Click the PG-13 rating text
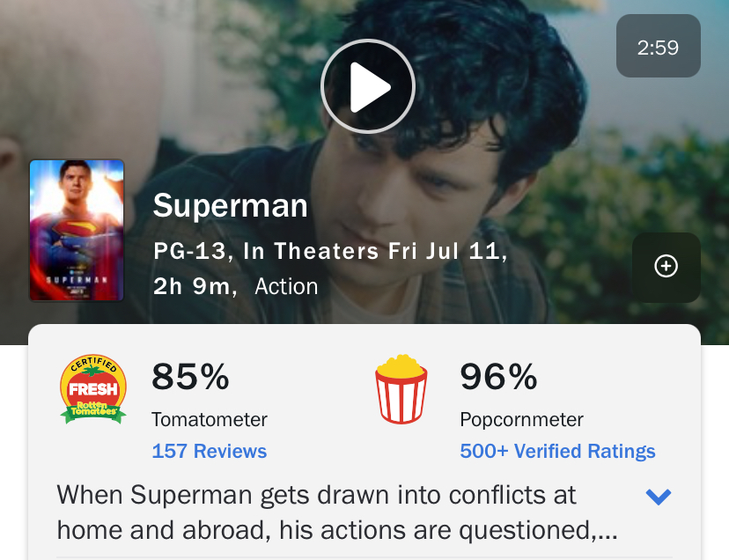This screenshot has height=560, width=729. pos(189,251)
